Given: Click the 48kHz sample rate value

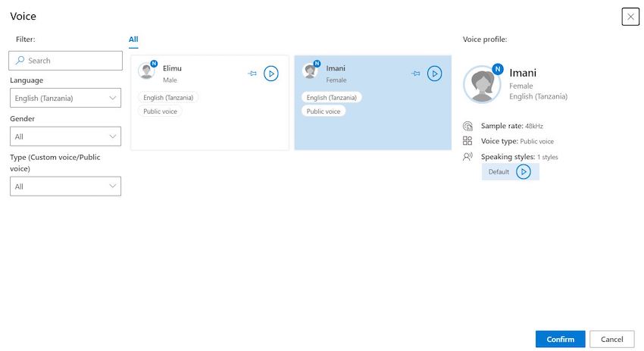Looking at the screenshot, I should point(534,126).
